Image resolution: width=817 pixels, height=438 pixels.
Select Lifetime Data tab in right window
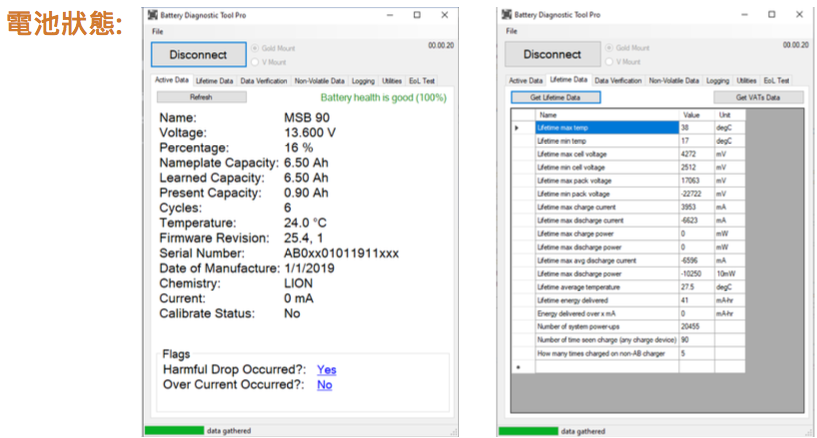pyautogui.click(x=569, y=80)
